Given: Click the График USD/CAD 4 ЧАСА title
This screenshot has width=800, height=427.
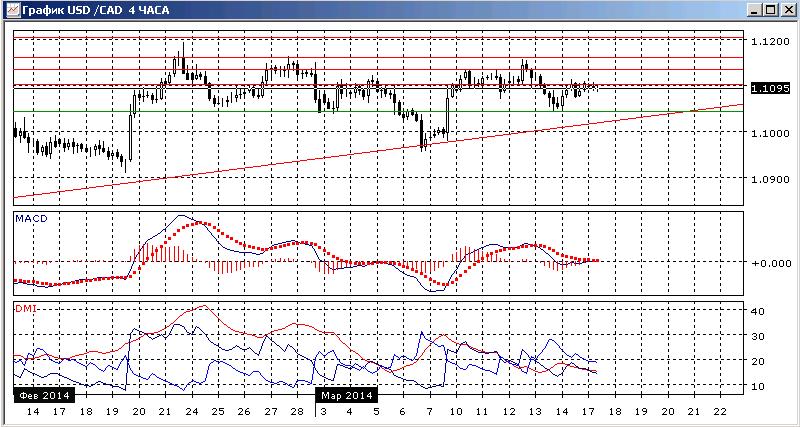Looking at the screenshot, I should 96,10.
